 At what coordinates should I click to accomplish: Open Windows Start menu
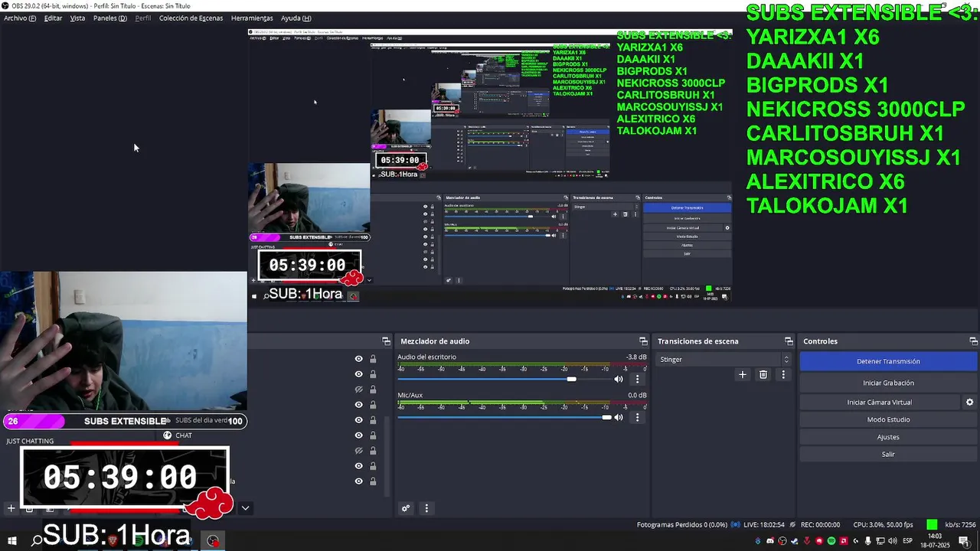[x=11, y=540]
